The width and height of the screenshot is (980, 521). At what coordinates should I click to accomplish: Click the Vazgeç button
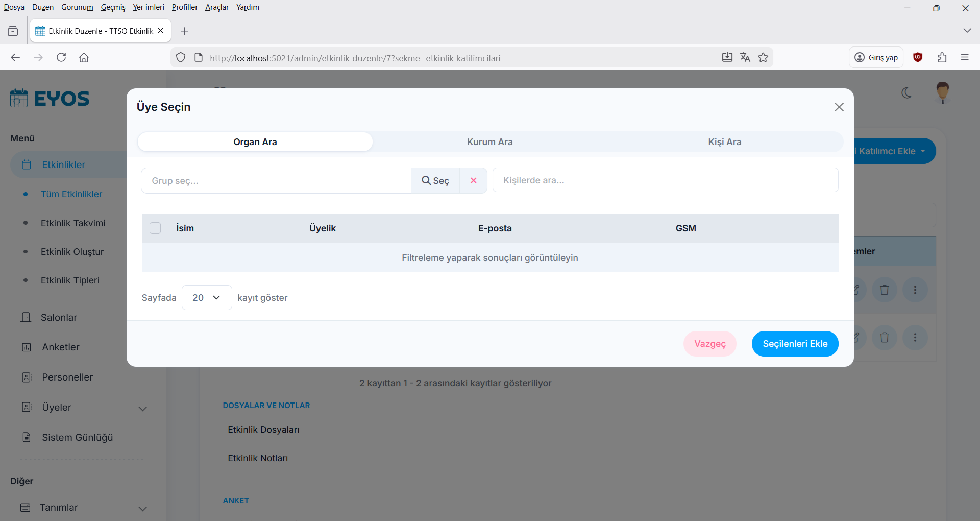[709, 344]
